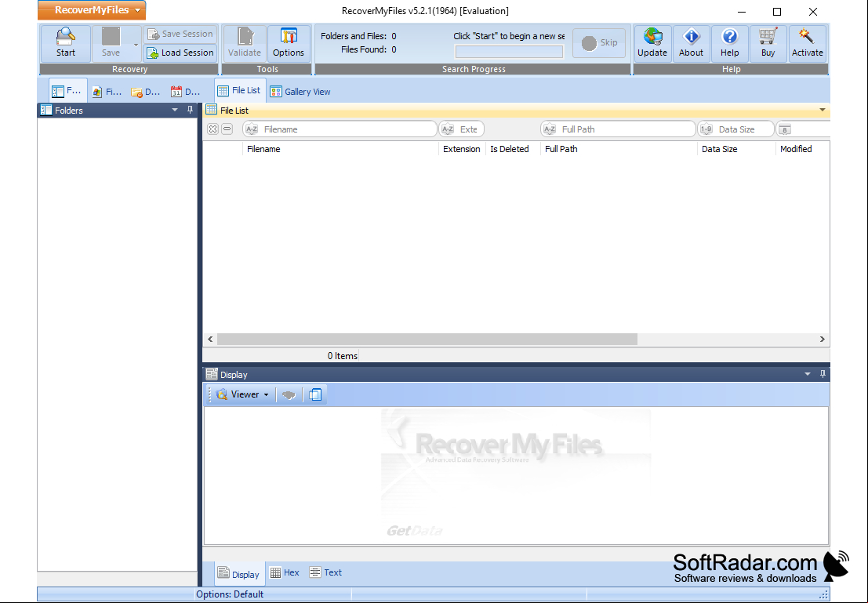This screenshot has height=603, width=868.
Task: Click the Activate wand icon
Action: coord(807,43)
